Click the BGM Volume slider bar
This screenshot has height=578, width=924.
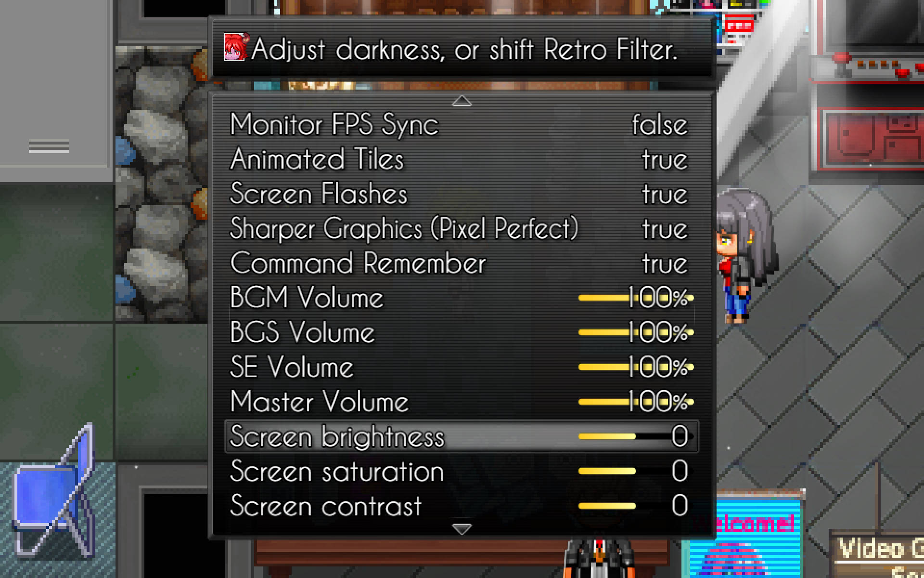point(636,298)
